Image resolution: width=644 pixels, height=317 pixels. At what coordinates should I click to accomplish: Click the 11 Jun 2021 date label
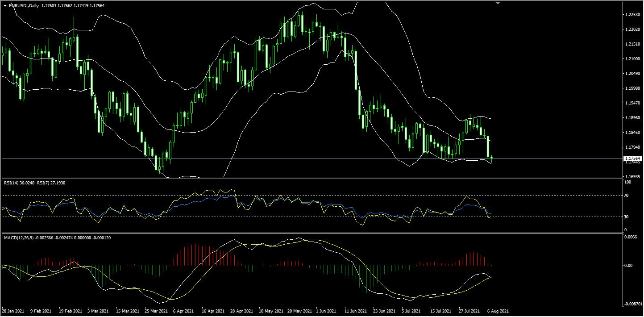pyautogui.click(x=356, y=310)
